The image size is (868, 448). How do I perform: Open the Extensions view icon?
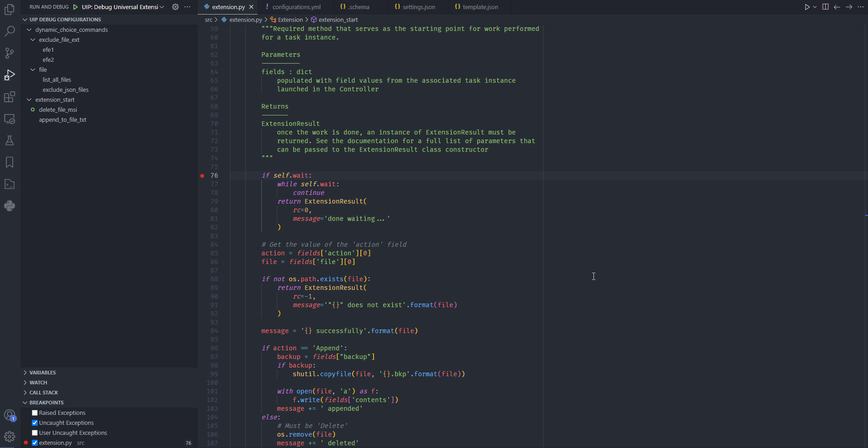tap(10, 97)
